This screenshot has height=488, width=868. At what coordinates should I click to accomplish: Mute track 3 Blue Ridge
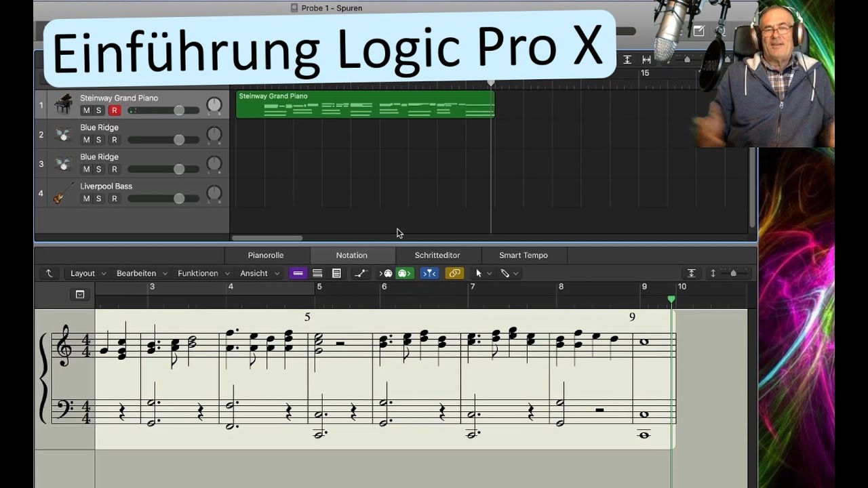(86, 169)
